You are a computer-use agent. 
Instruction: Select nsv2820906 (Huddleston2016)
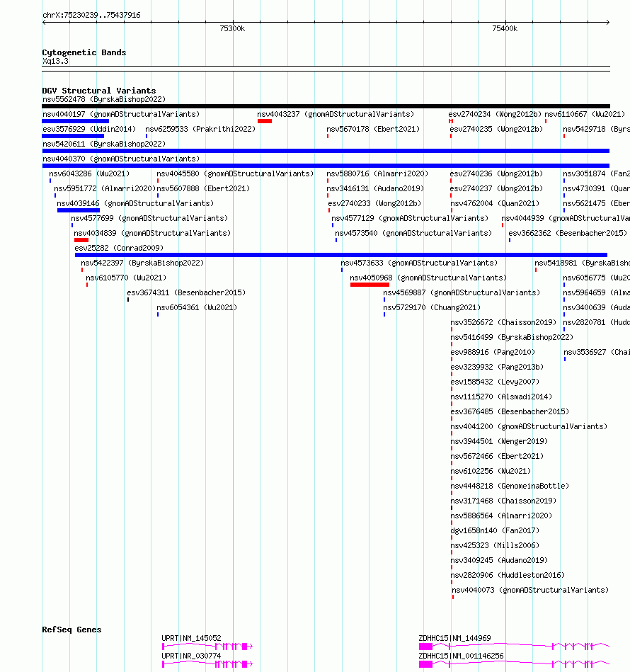(x=508, y=575)
